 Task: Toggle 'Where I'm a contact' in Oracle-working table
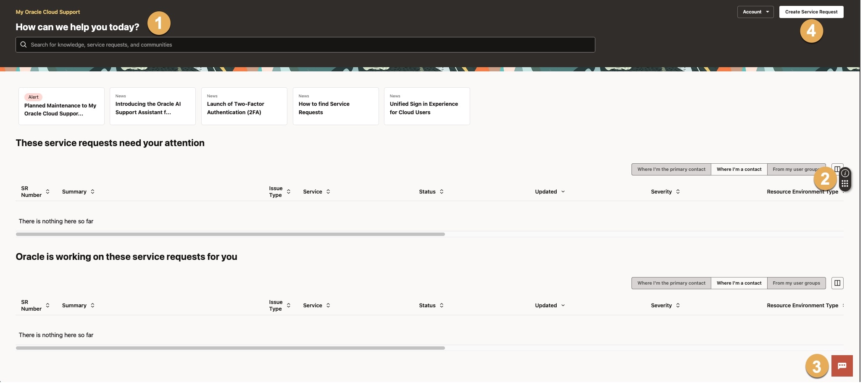739,283
